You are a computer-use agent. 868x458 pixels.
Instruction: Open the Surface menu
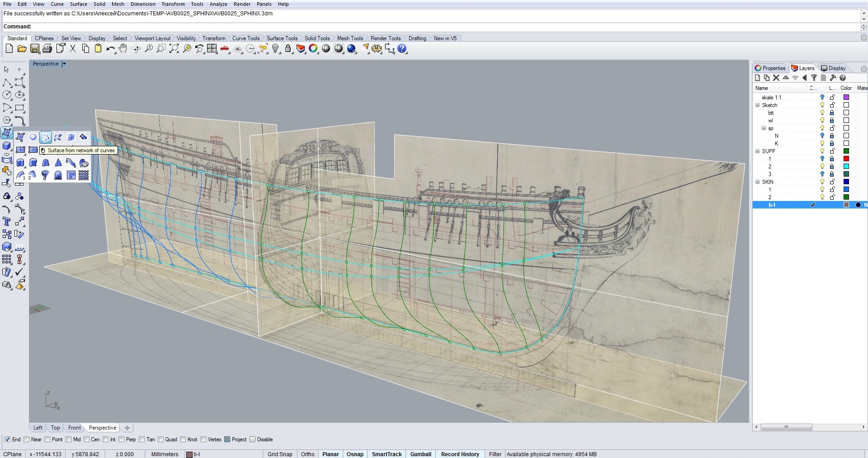tap(78, 4)
